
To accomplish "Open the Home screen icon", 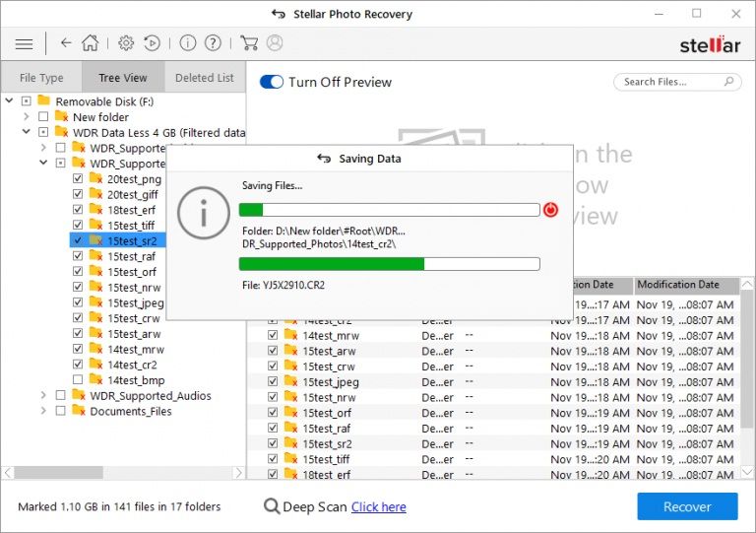I will 91,43.
